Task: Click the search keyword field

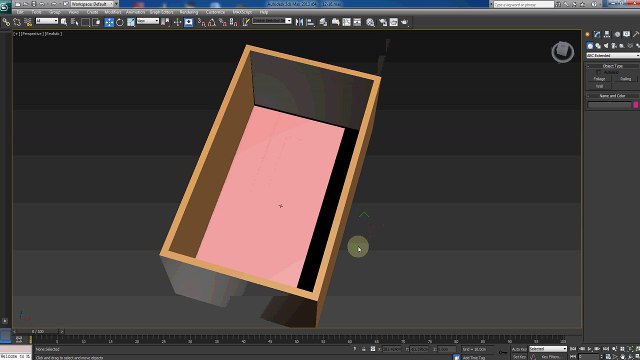Action: 524,4
